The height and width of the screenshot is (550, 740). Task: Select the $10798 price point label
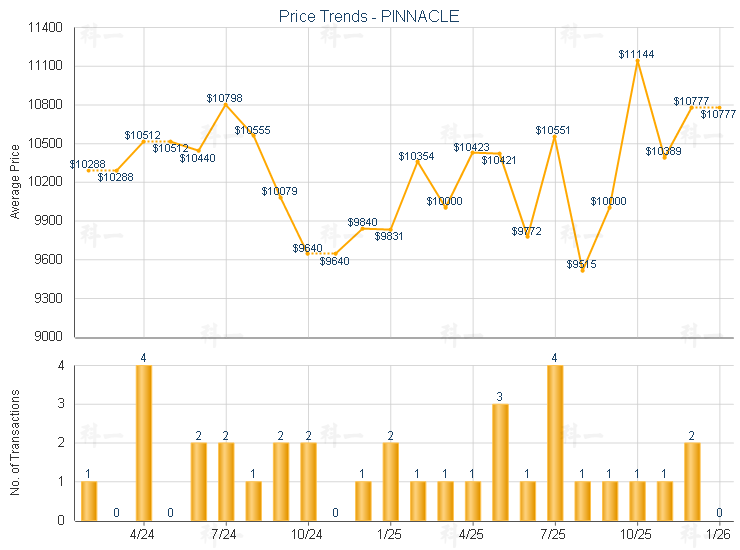point(224,98)
